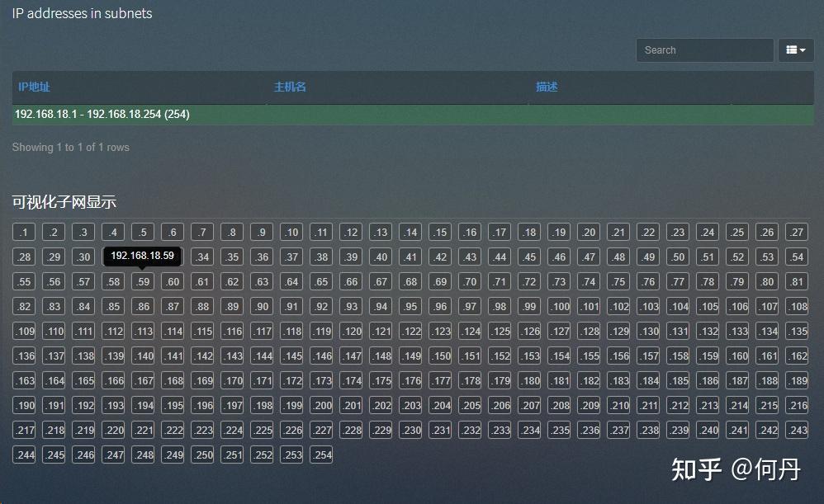The height and width of the screenshot is (504, 824).
Task: Open the column view dropdown button
Action: pos(796,49)
